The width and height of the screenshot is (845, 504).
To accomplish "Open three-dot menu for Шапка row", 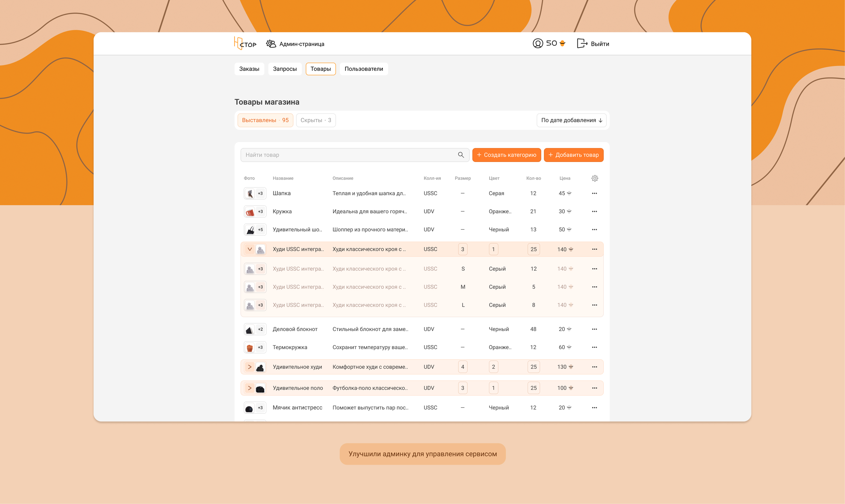I will point(594,193).
